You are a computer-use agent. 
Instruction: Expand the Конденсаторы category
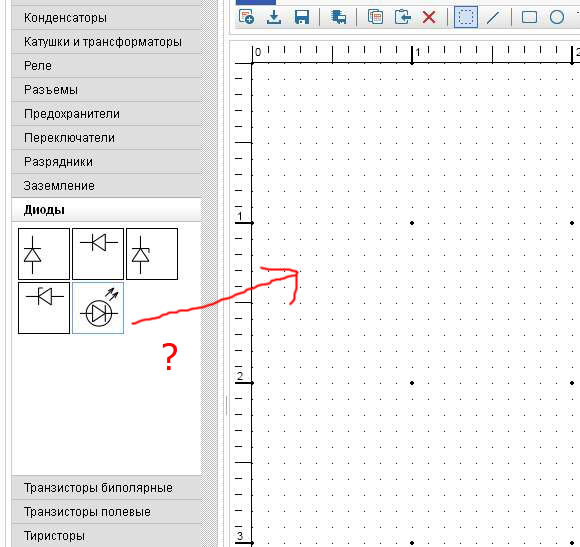(106, 17)
